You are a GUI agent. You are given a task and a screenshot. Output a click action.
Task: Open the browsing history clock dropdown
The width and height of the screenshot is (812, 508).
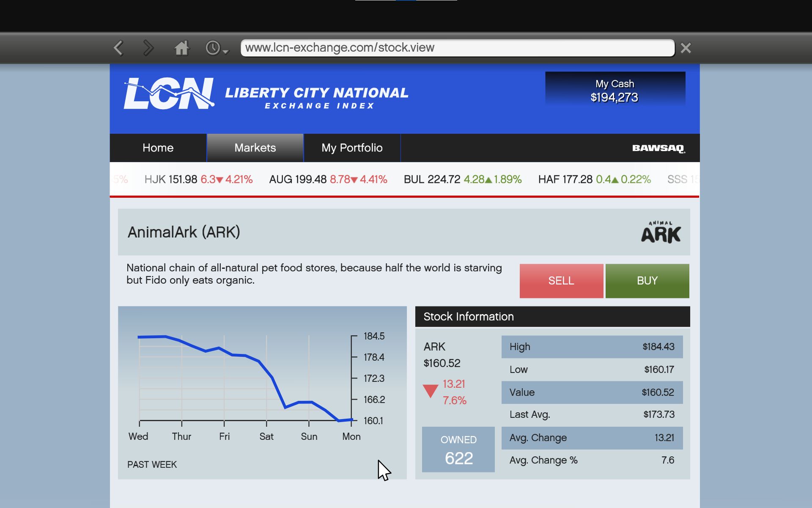[217, 48]
